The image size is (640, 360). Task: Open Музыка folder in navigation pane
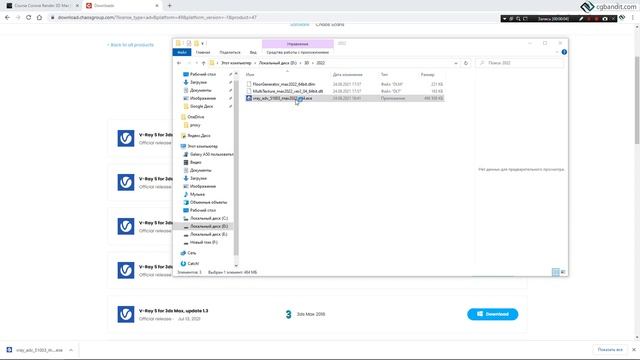197,194
